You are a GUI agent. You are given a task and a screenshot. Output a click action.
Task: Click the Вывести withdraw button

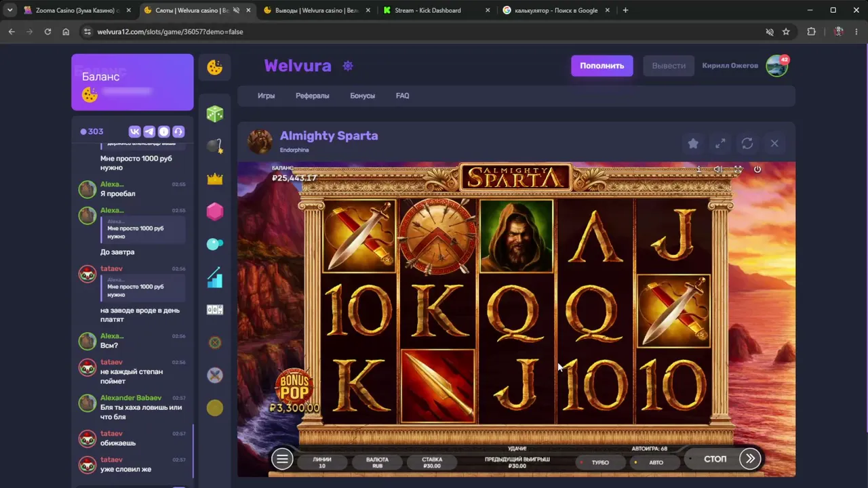669,66
